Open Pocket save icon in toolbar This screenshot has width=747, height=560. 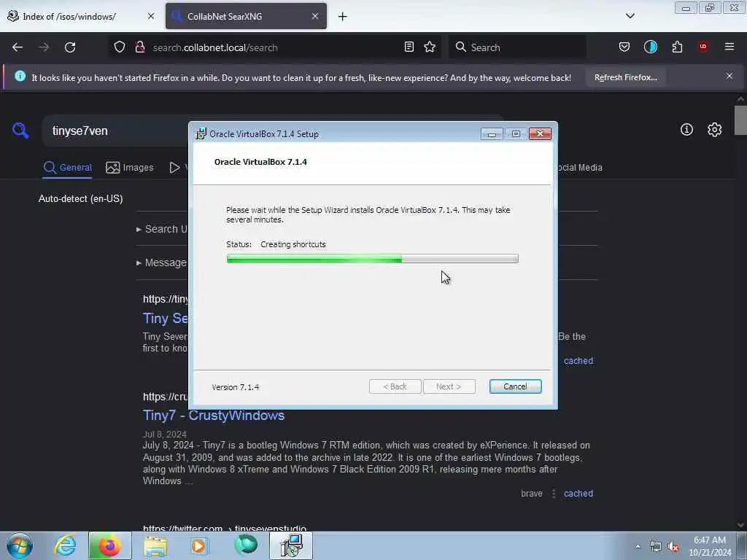pyautogui.click(x=624, y=47)
